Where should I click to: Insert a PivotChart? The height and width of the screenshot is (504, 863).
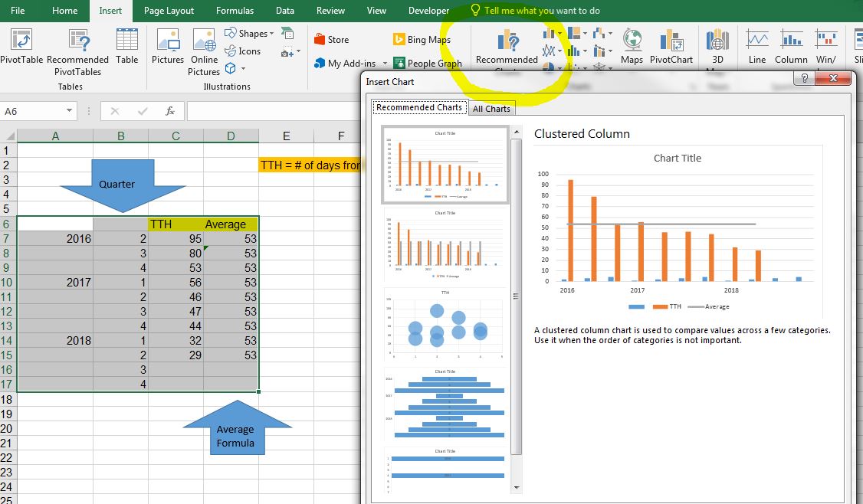(671, 41)
